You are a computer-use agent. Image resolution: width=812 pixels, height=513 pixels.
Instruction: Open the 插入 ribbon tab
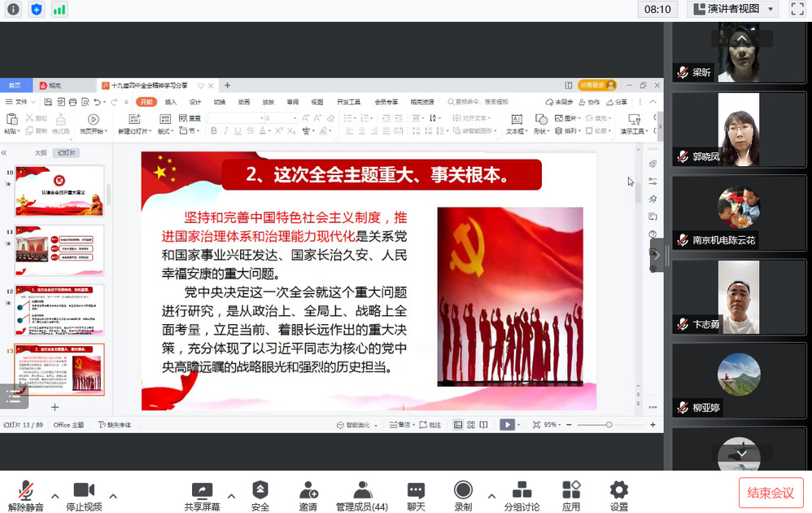click(171, 102)
